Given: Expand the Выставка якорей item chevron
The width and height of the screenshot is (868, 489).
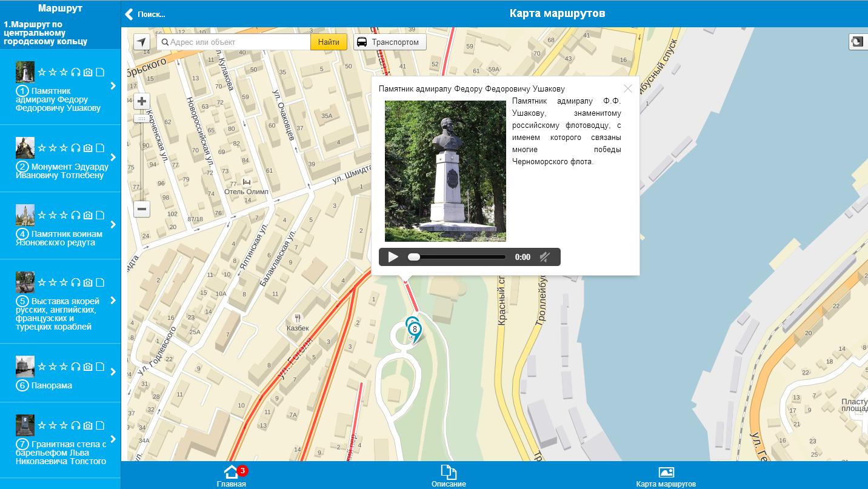Looking at the screenshot, I should point(113,301).
